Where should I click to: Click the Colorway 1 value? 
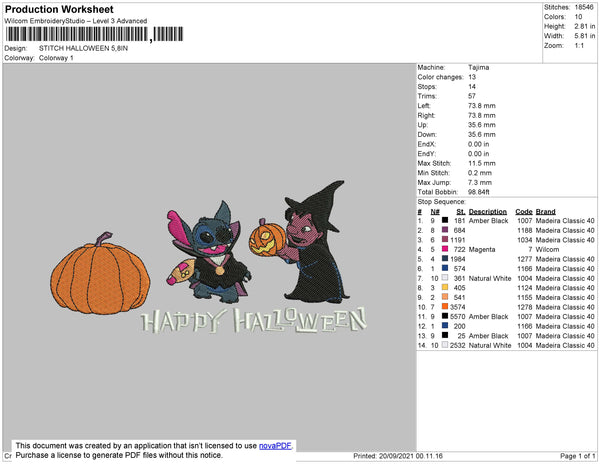pos(56,58)
